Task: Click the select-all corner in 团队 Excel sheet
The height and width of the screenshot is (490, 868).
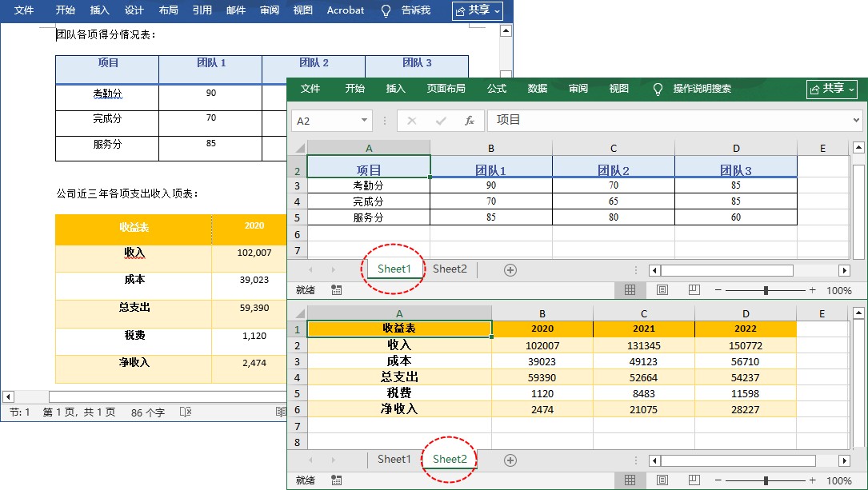Action: 299,148
